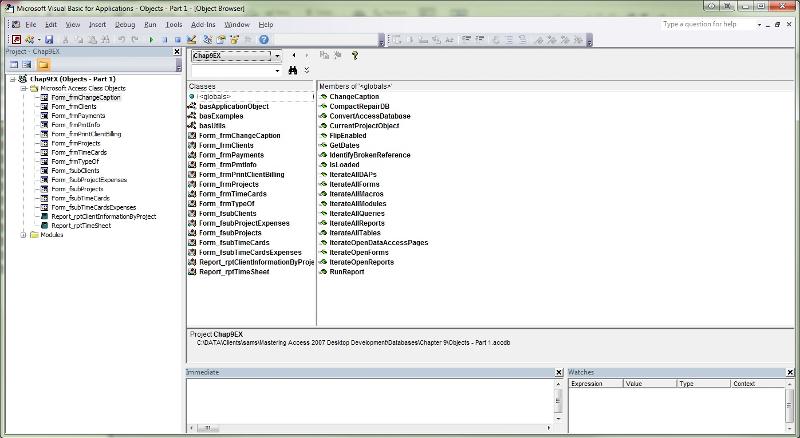The width and height of the screenshot is (800, 438).
Task: Click the yellow Object Browser help icon
Action: 355,55
